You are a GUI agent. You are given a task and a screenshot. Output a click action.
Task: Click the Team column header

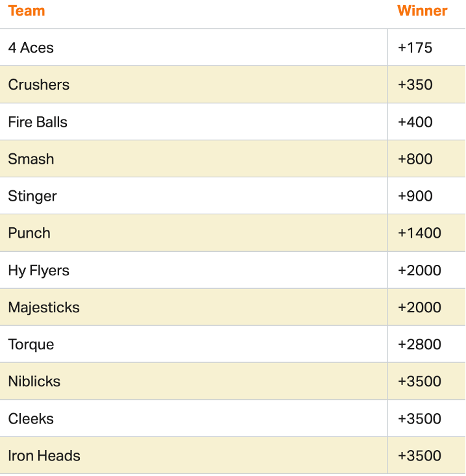coord(27,11)
